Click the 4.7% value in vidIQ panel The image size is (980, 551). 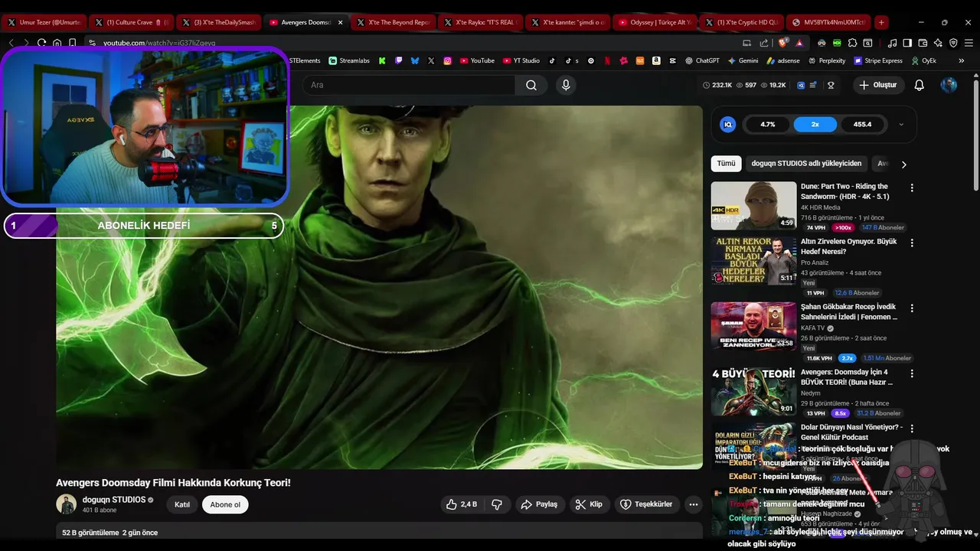tap(768, 124)
